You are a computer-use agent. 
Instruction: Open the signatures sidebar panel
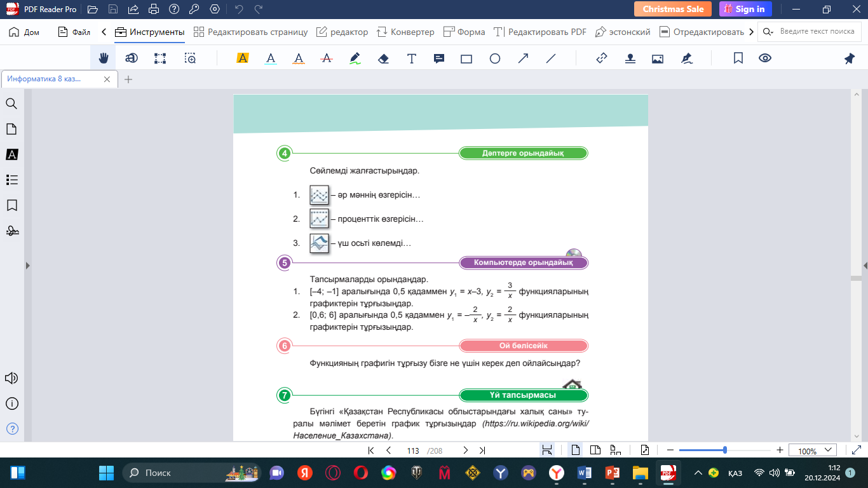(11, 231)
